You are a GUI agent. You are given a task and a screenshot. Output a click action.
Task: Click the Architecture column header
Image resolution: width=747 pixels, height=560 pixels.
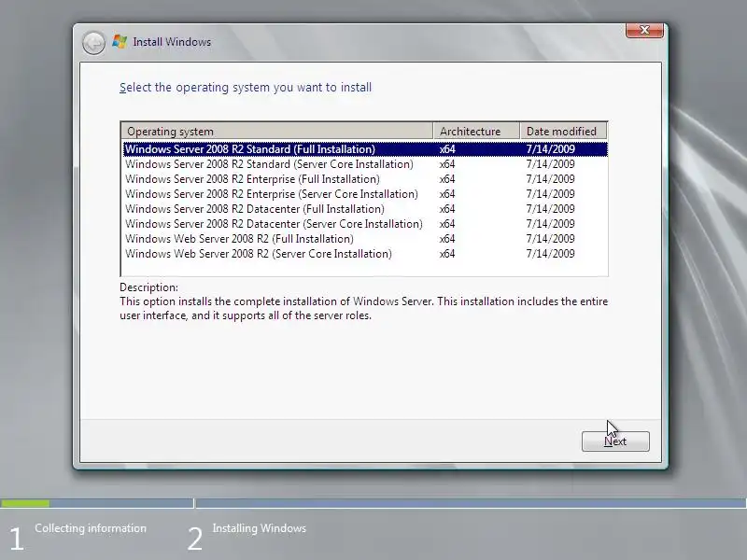tap(476, 131)
